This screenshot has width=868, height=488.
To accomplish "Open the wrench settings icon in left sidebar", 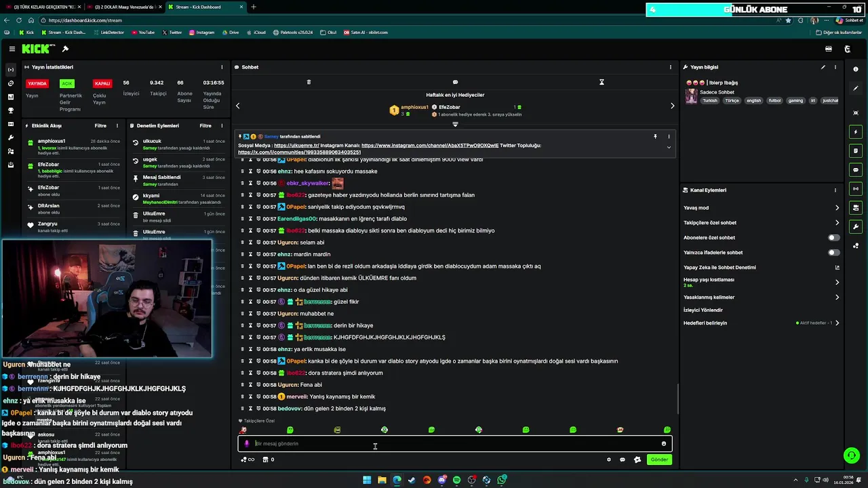I will click(10, 138).
